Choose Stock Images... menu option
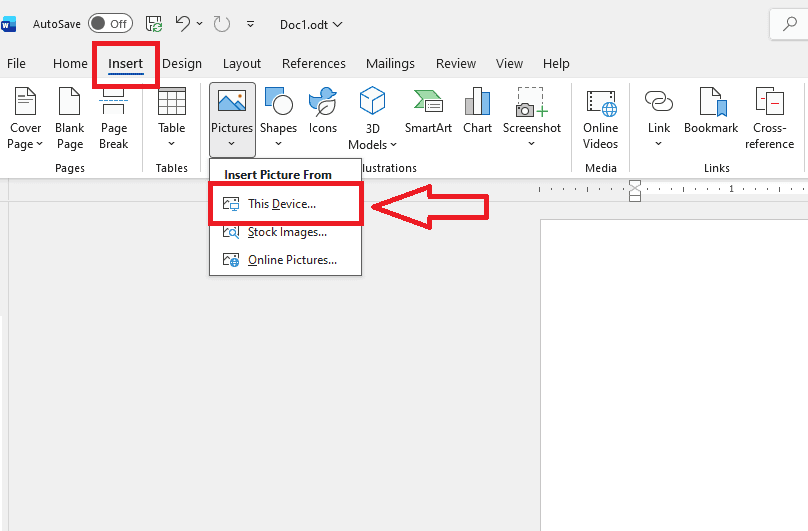Viewport: 808px width, 531px height. coord(285,232)
